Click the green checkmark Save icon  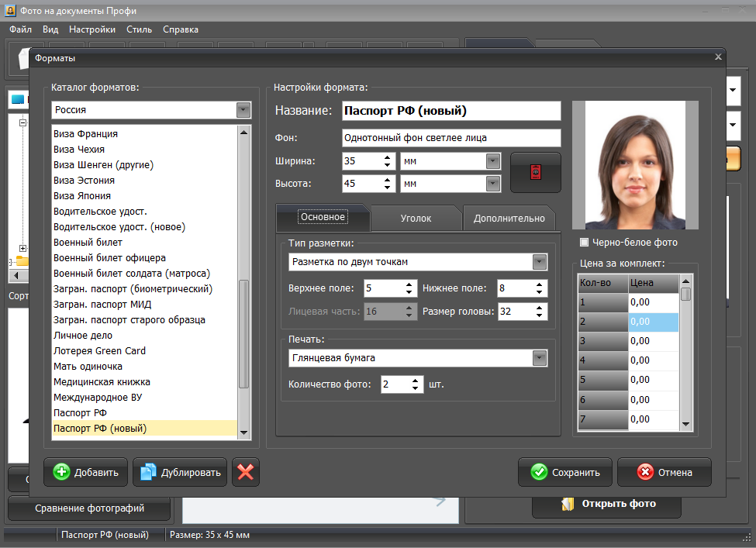click(539, 472)
